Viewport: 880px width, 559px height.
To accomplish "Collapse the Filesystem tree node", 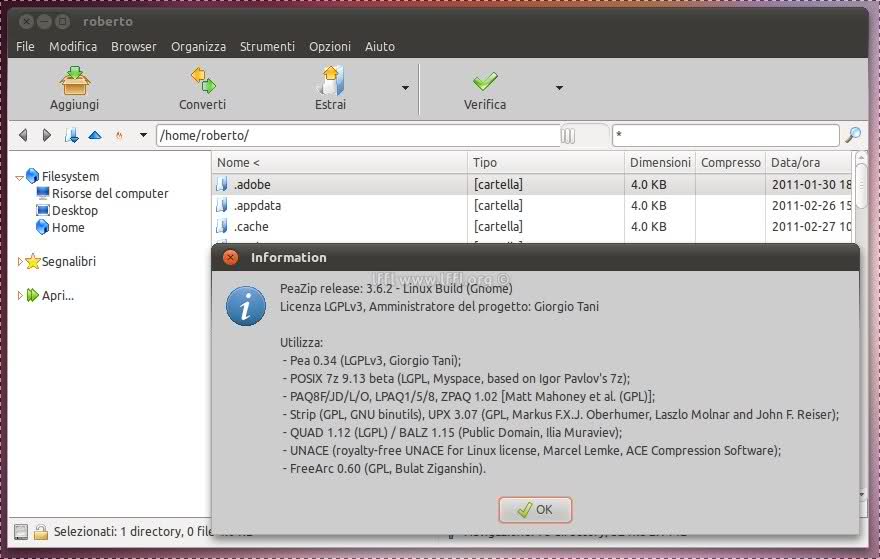I will point(19,177).
